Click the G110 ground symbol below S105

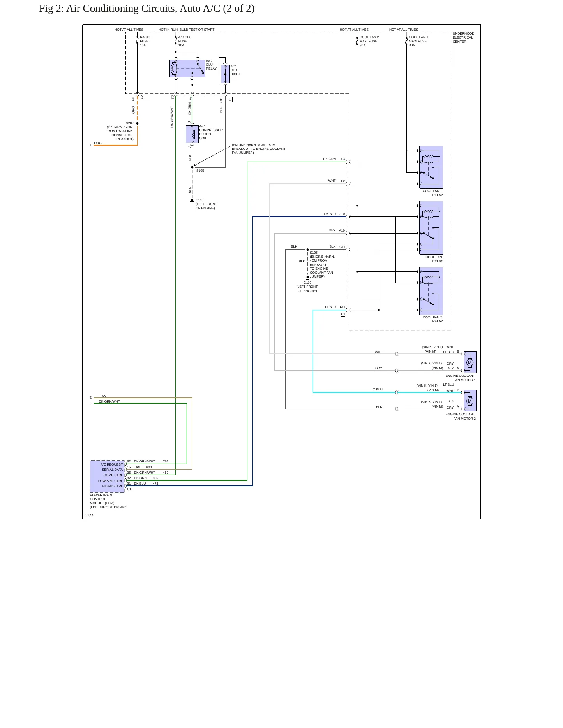point(192,201)
